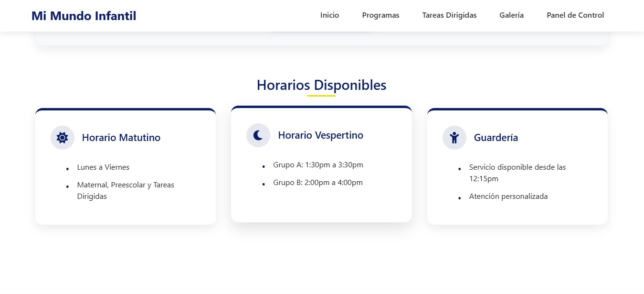Open the Galería page link

[512, 15]
